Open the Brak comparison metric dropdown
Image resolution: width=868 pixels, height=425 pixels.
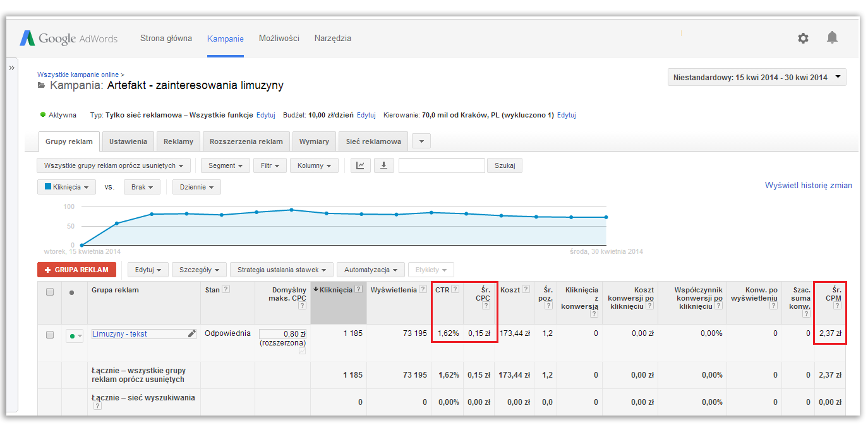142,187
